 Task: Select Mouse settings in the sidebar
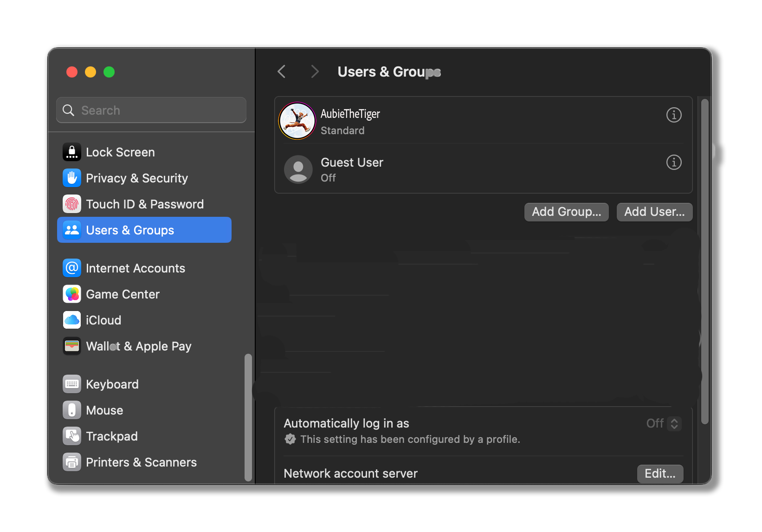(x=104, y=410)
